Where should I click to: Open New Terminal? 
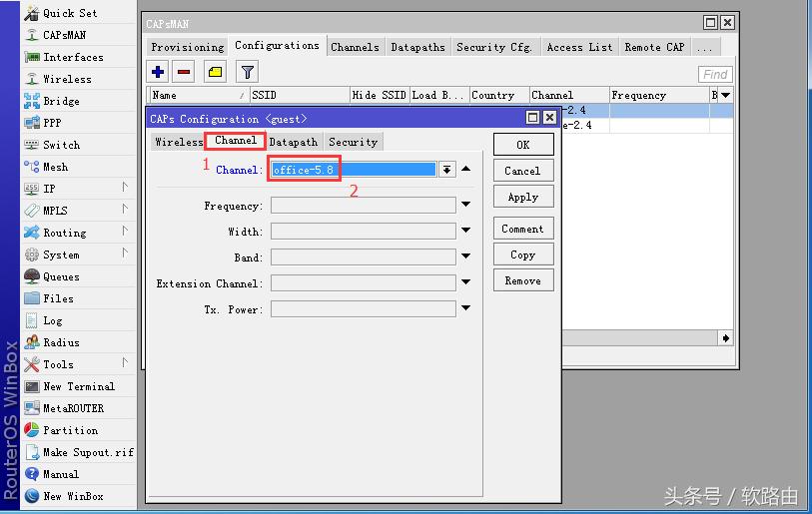pyautogui.click(x=79, y=386)
